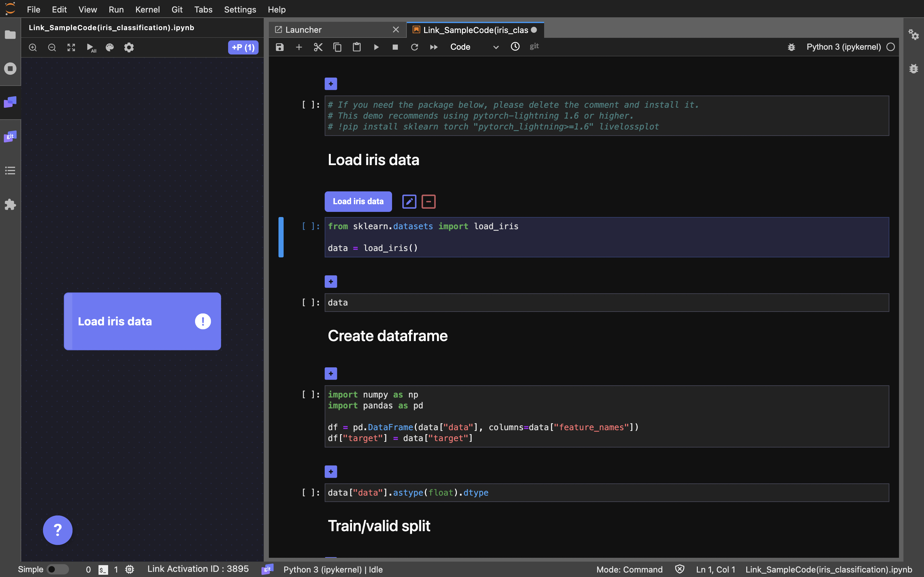This screenshot has width=924, height=577.
Task: Click fit-to-screen icon in pipeline toolbar
Action: coord(72,48)
